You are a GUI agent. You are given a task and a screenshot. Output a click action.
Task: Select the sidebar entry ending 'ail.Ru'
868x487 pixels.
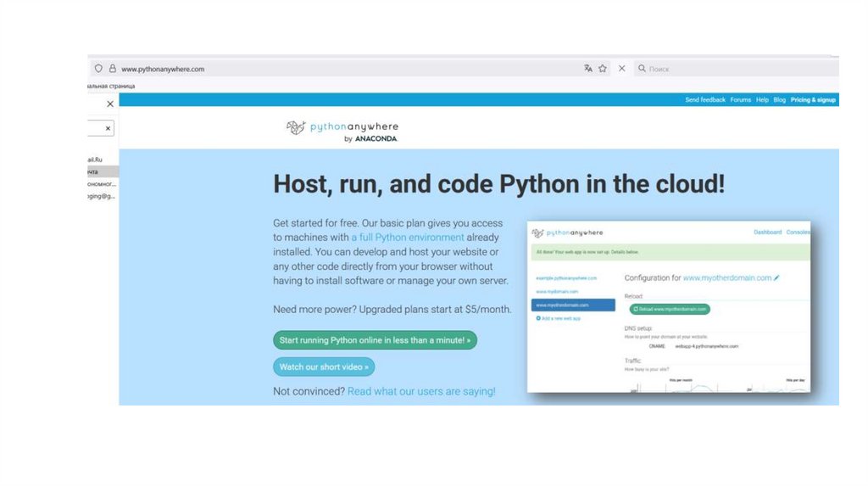click(x=103, y=160)
